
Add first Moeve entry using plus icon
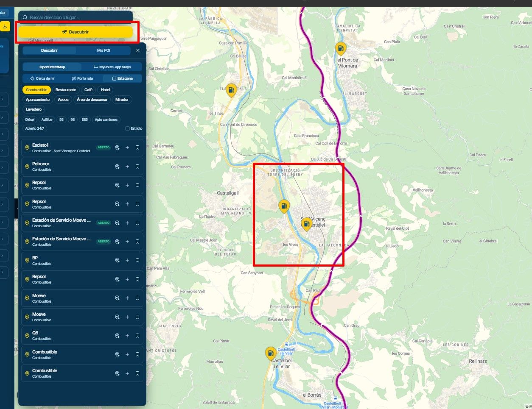[127, 298]
